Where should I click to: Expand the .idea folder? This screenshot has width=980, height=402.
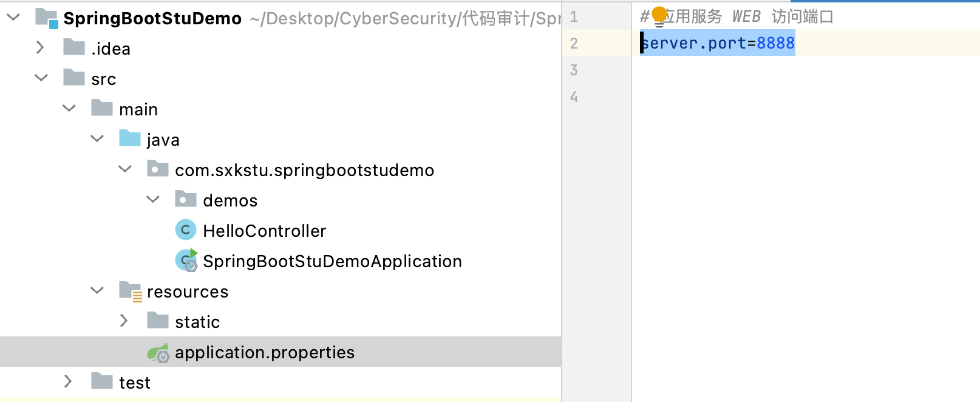pos(40,47)
